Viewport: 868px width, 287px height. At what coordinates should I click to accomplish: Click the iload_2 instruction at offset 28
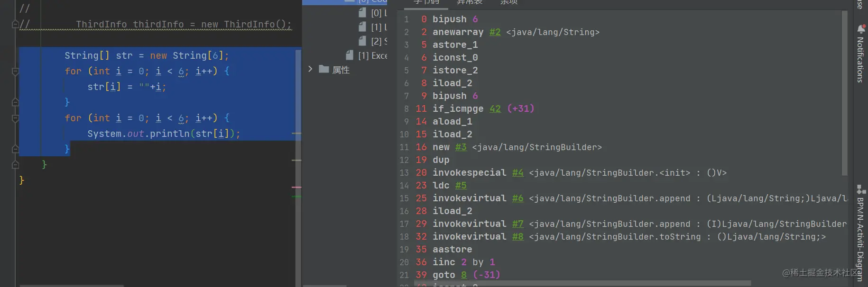452,211
